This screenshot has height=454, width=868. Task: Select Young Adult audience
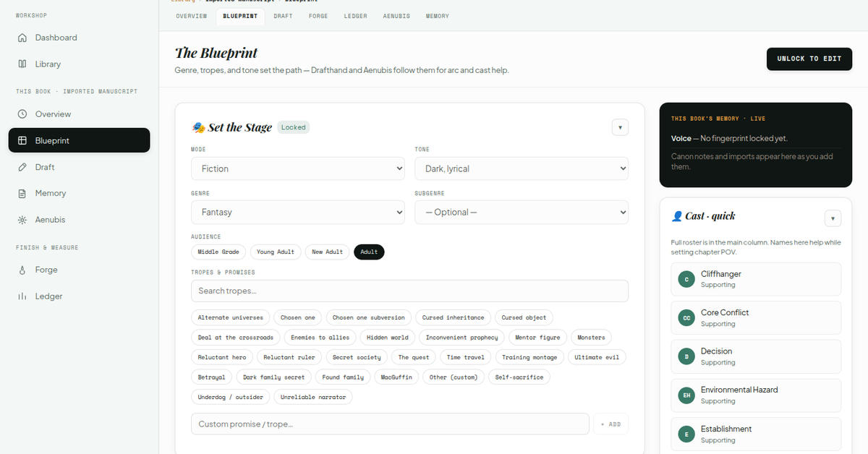pos(276,252)
